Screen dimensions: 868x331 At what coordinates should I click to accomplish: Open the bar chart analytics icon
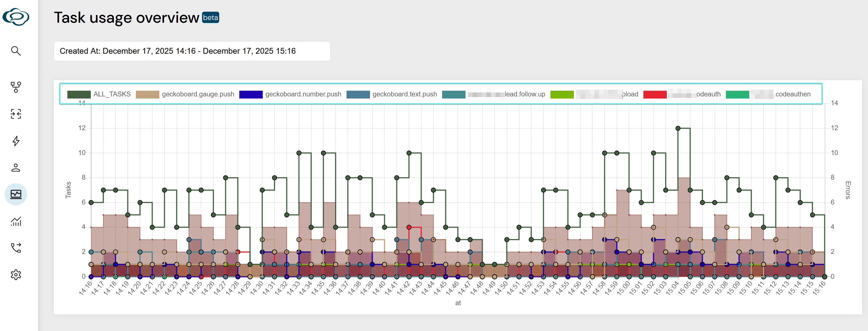[x=16, y=221]
